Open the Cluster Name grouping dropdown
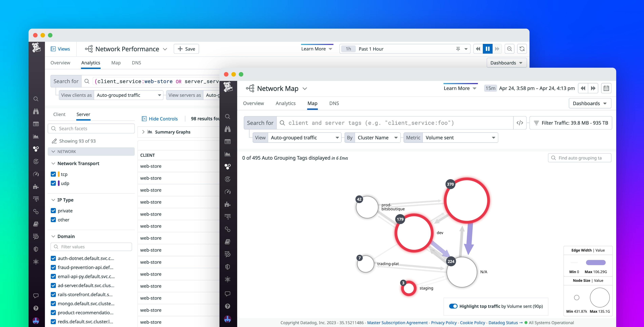This screenshot has height=327, width=644. pyautogui.click(x=377, y=138)
